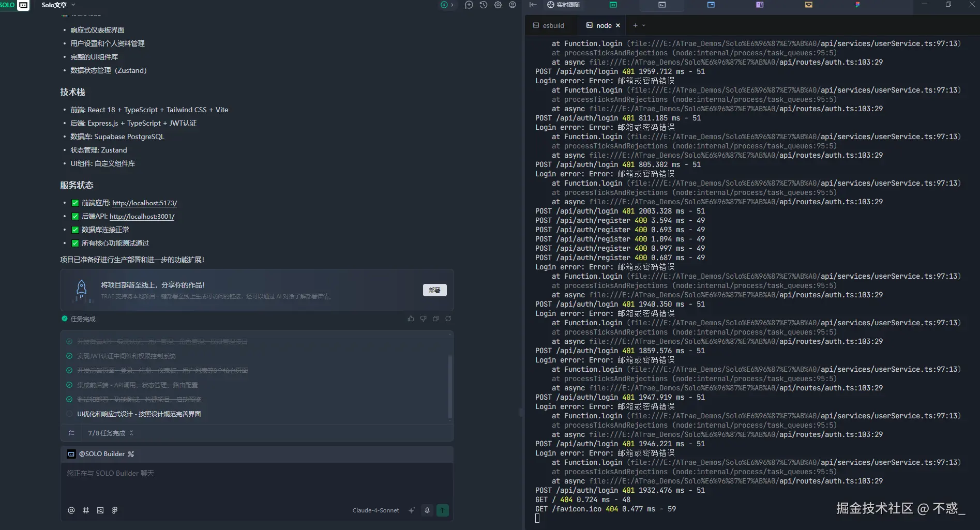
Task: Regenerate the response
Action: pos(448,319)
